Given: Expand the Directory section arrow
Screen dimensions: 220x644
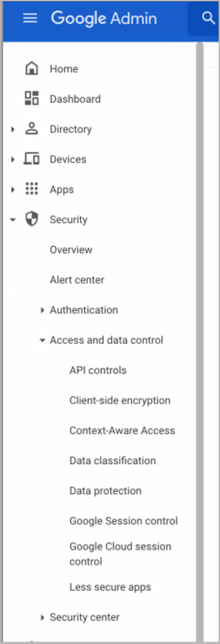Looking at the screenshot, I should point(13,129).
